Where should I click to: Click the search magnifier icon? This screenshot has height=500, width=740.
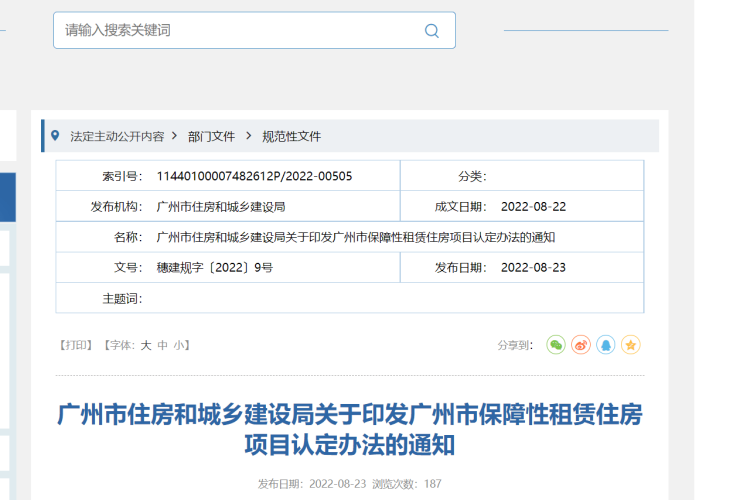[432, 31]
